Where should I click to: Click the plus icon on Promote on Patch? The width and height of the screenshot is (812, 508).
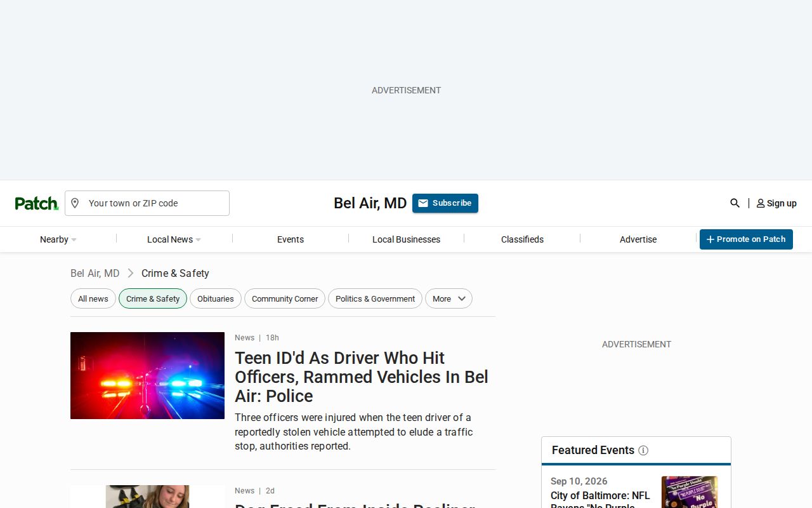pos(710,239)
